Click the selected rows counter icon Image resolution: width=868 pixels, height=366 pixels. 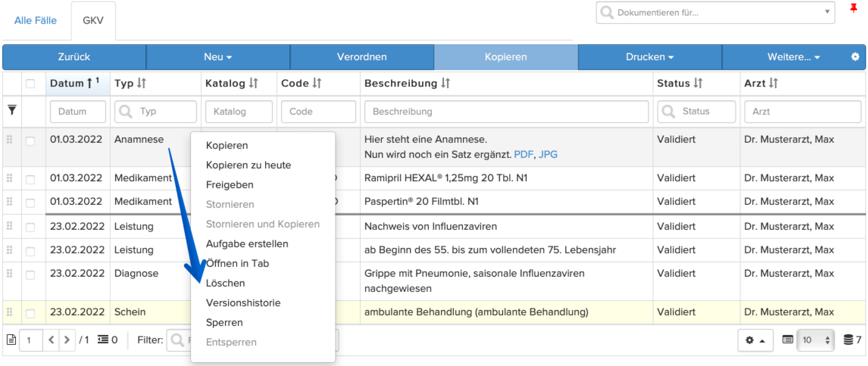click(103, 340)
